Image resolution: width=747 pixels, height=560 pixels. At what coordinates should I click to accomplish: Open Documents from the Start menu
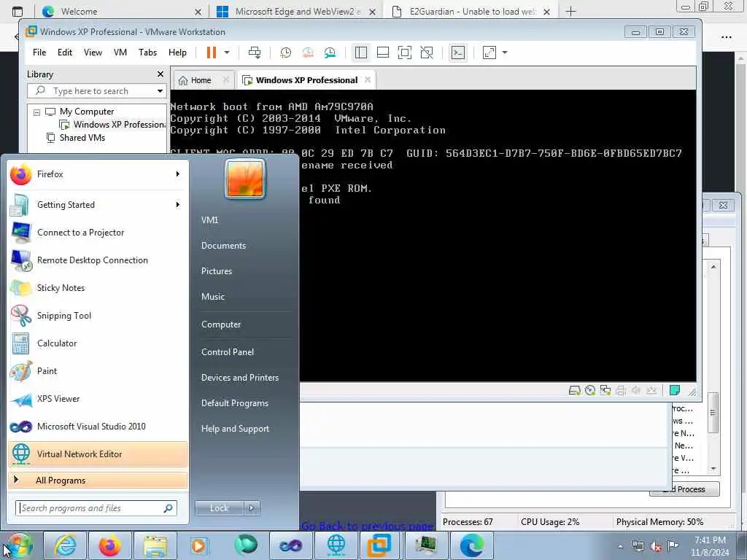(223, 246)
